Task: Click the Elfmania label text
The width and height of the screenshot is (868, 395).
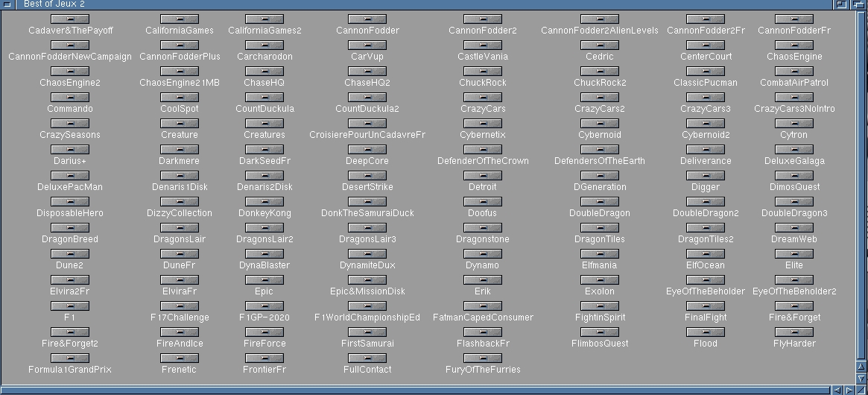Action: pyautogui.click(x=600, y=265)
